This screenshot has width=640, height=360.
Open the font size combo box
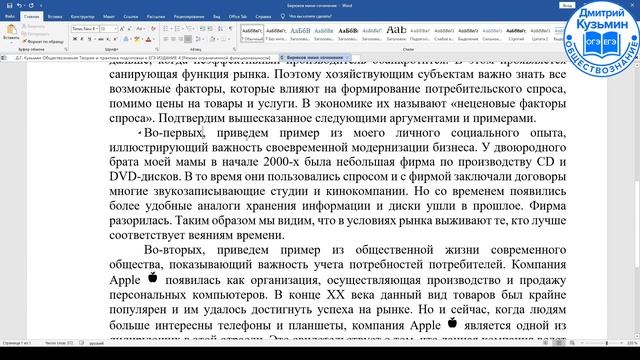[x=109, y=29]
